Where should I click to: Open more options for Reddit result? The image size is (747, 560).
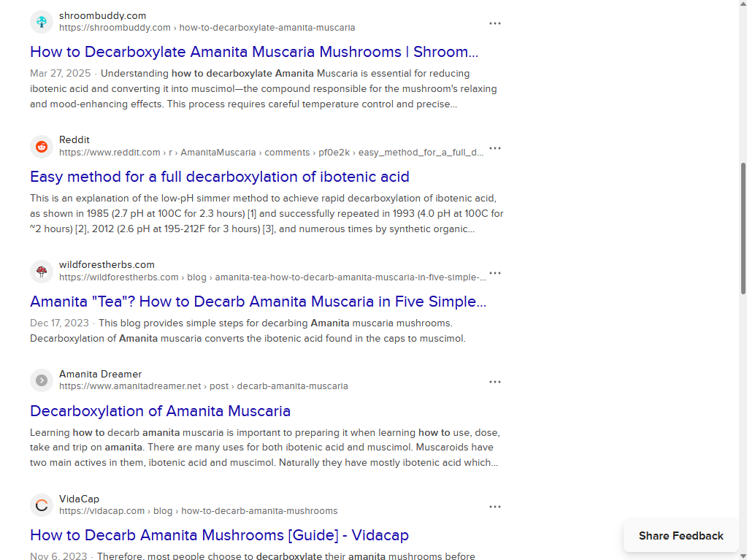(495, 148)
